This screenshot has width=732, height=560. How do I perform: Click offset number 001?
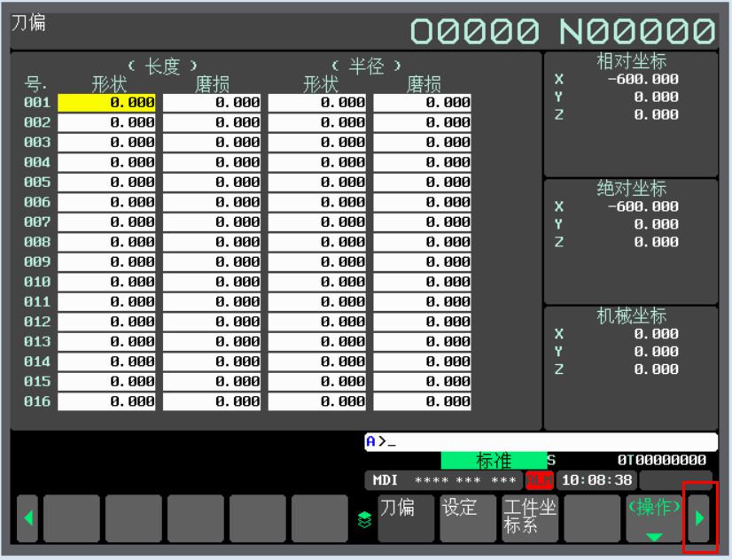click(37, 103)
